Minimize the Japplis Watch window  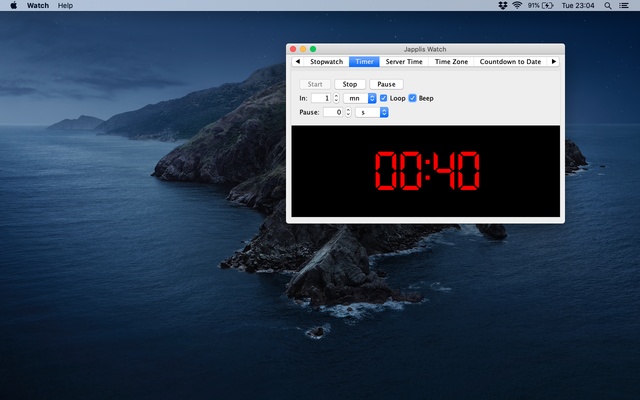(303, 49)
